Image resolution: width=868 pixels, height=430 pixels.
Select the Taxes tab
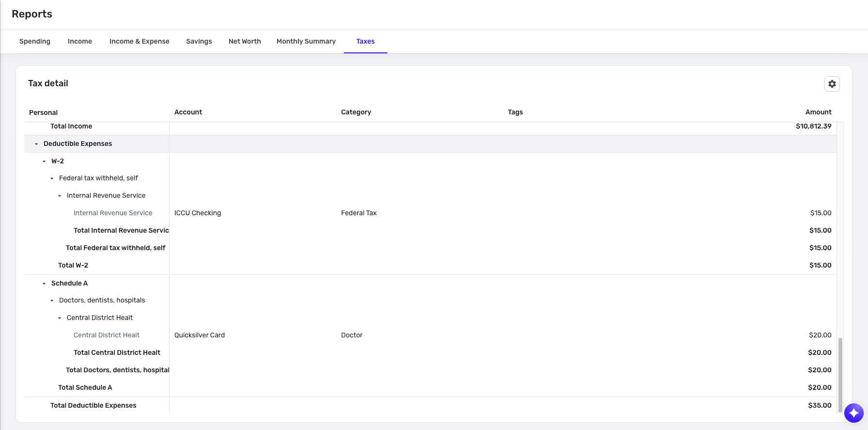coord(366,41)
